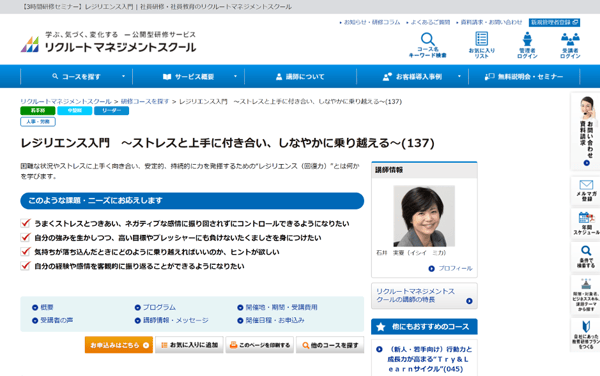Click the orange お申込みはこちら button
The width and height of the screenshot is (600, 376).
click(119, 345)
